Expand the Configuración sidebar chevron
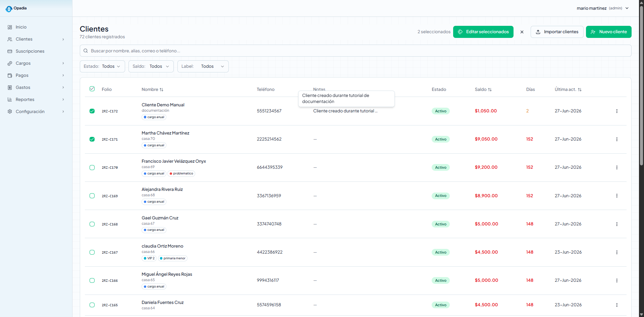 click(x=63, y=112)
